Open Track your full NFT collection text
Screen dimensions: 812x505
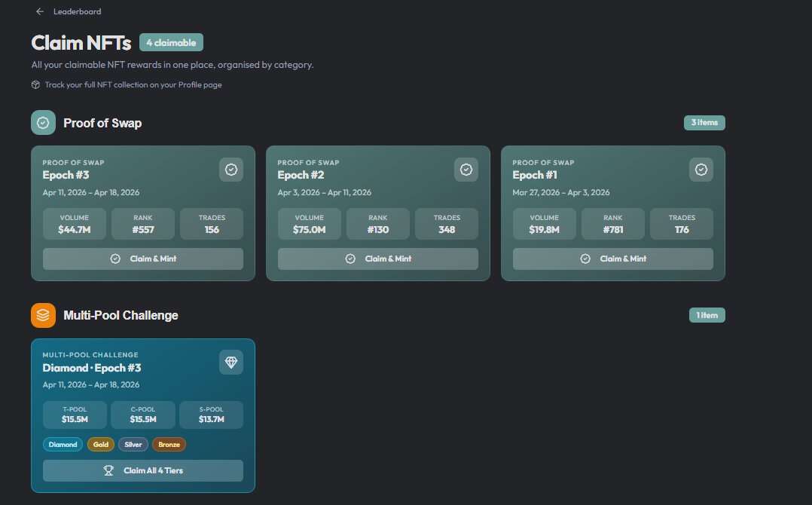(133, 84)
